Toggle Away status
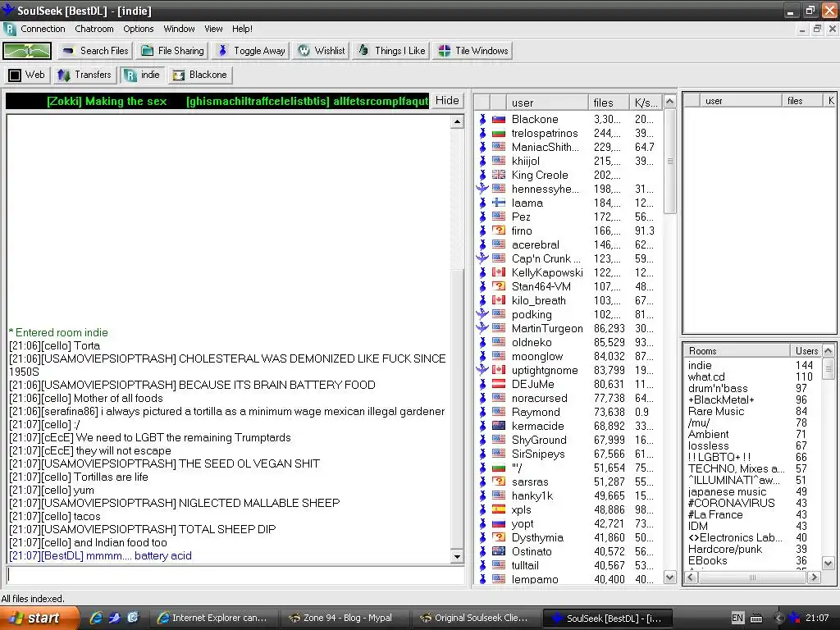Viewport: 840px width, 630px height. [x=251, y=51]
